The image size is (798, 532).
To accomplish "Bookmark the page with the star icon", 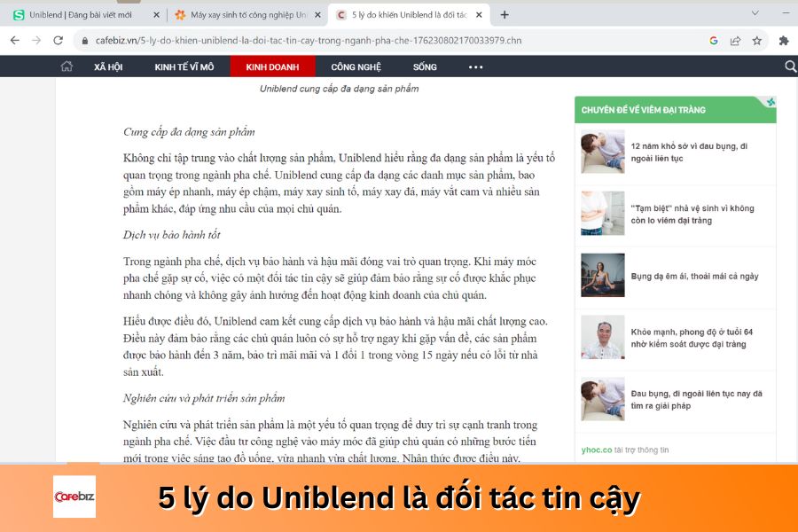I will point(755,41).
